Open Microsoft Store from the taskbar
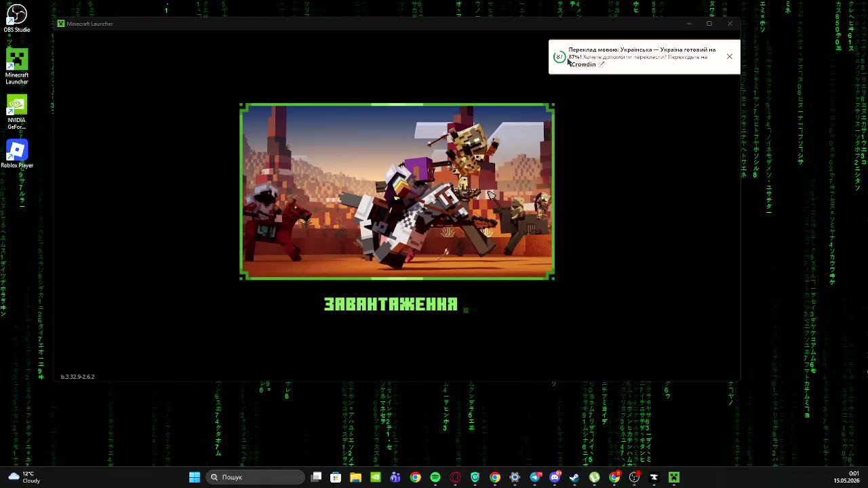 tap(336, 477)
